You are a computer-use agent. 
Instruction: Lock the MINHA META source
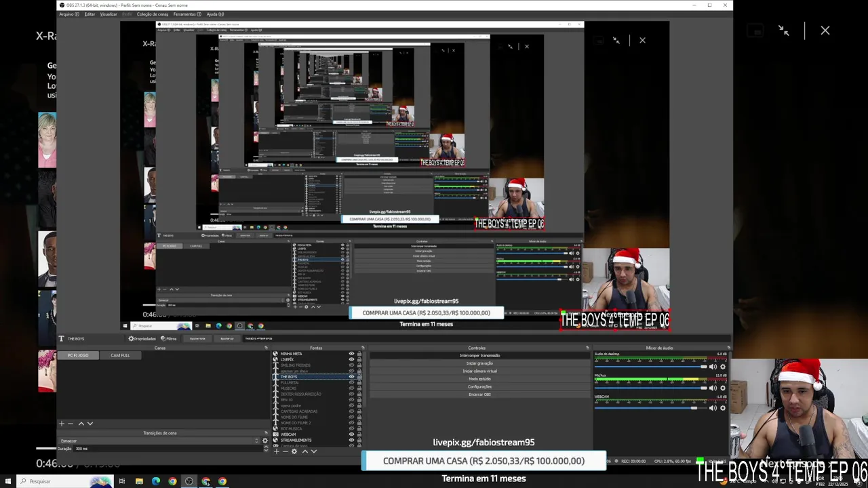pos(359,354)
